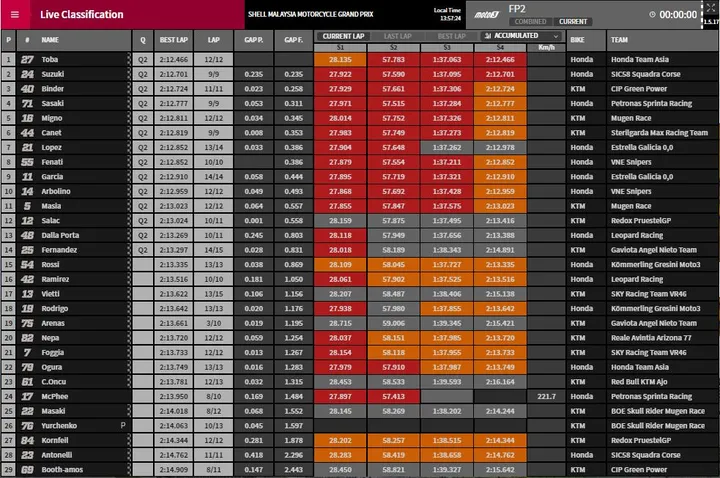This screenshot has width=720, height=478.
Task: Click the session timer 00:00:00
Action: pos(678,15)
